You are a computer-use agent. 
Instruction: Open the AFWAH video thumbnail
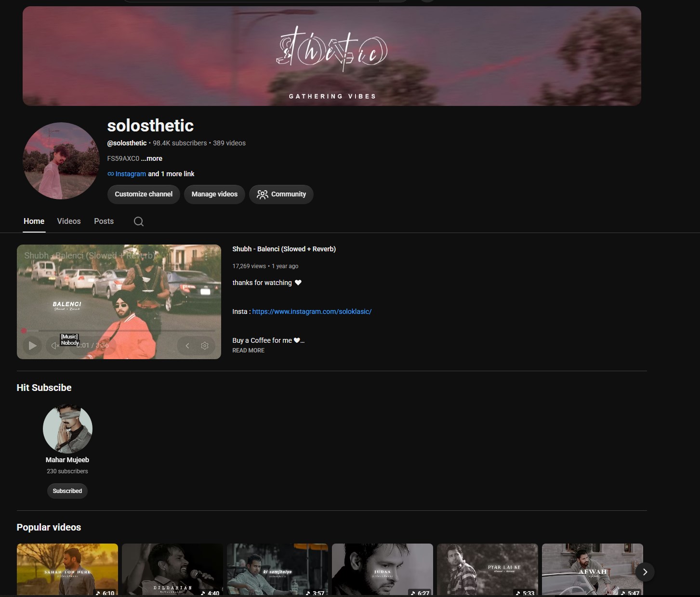tap(593, 570)
